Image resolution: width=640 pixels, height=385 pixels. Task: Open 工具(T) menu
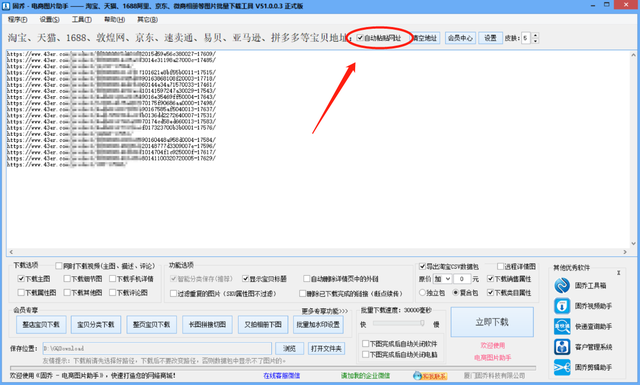(82, 20)
